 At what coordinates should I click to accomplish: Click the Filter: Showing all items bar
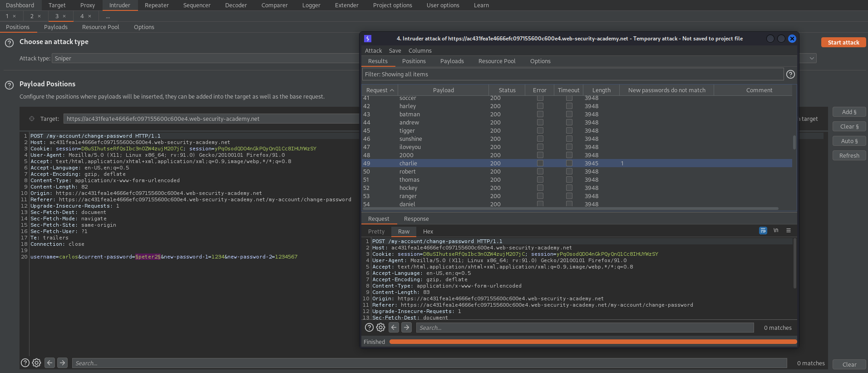click(573, 74)
